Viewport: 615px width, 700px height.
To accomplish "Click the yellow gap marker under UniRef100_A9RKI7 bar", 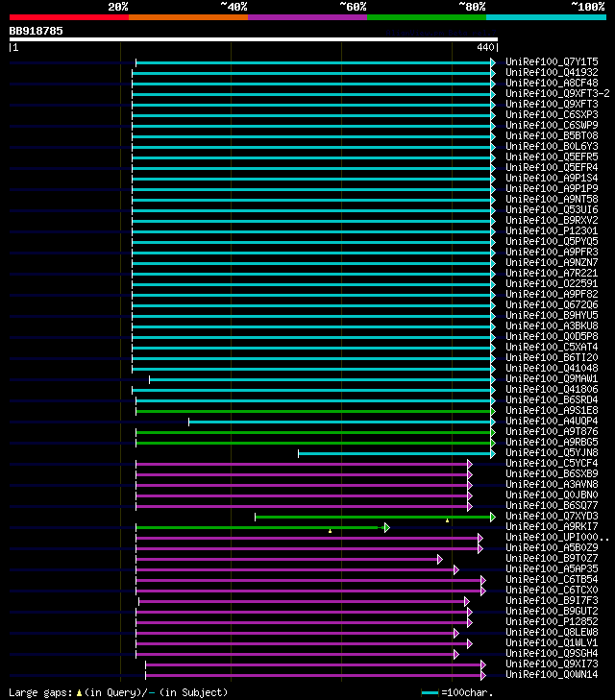I will (x=330, y=531).
